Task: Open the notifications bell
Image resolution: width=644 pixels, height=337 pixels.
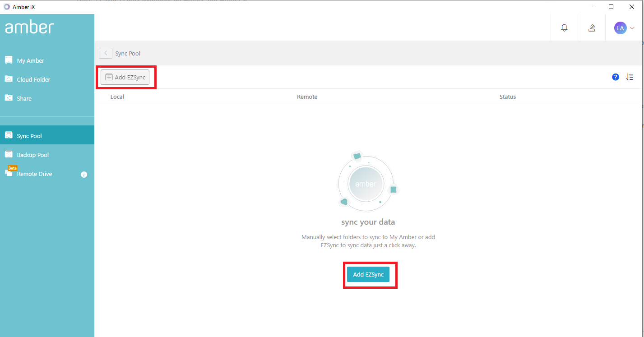Action: tap(564, 28)
